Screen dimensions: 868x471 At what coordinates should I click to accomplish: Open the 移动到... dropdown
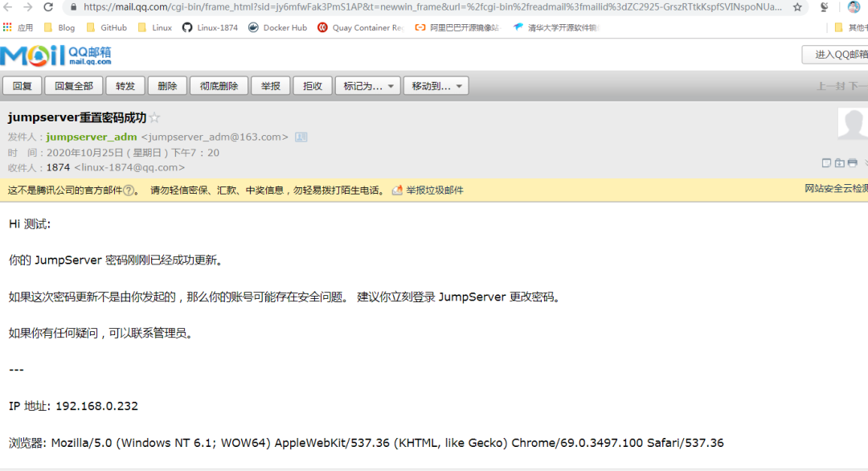(x=436, y=86)
